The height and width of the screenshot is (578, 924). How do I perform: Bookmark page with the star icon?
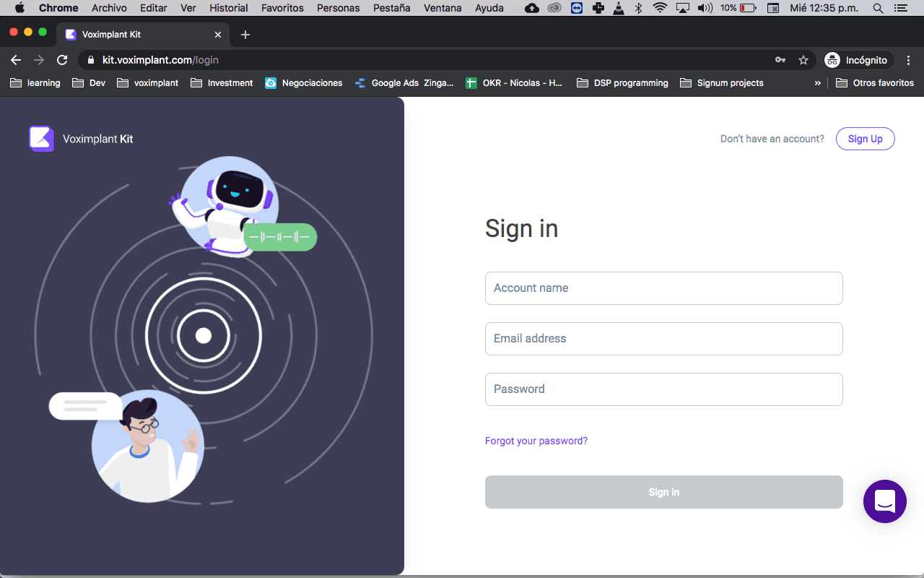point(803,60)
